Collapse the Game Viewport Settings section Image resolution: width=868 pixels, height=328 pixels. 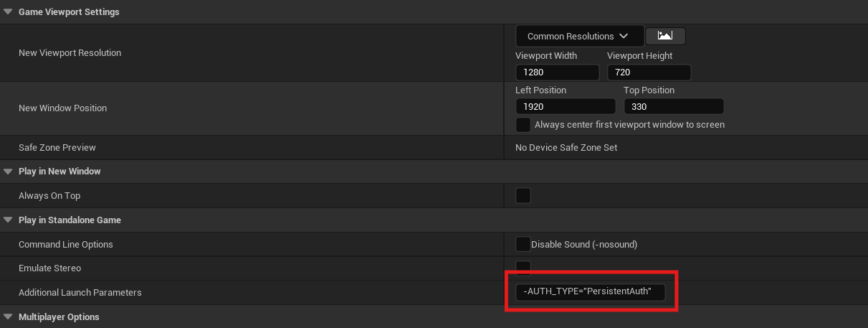(x=8, y=11)
